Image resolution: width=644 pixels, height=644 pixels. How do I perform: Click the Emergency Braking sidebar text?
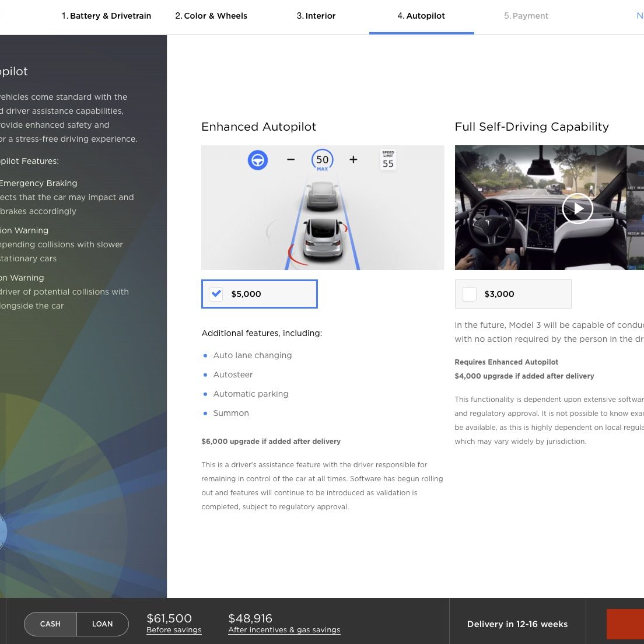38,183
